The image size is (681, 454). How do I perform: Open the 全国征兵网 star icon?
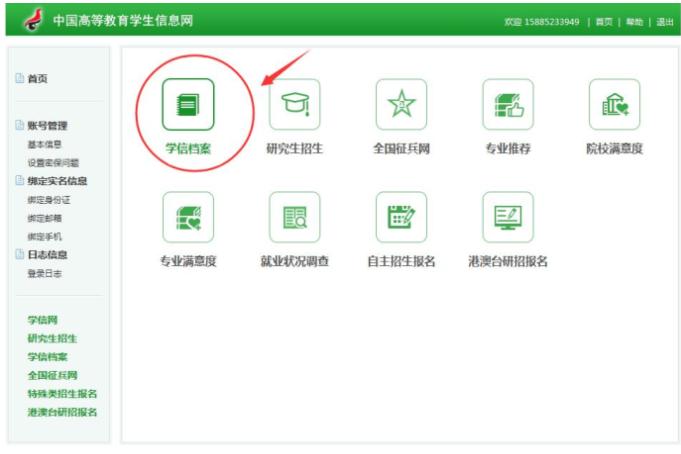click(401, 104)
